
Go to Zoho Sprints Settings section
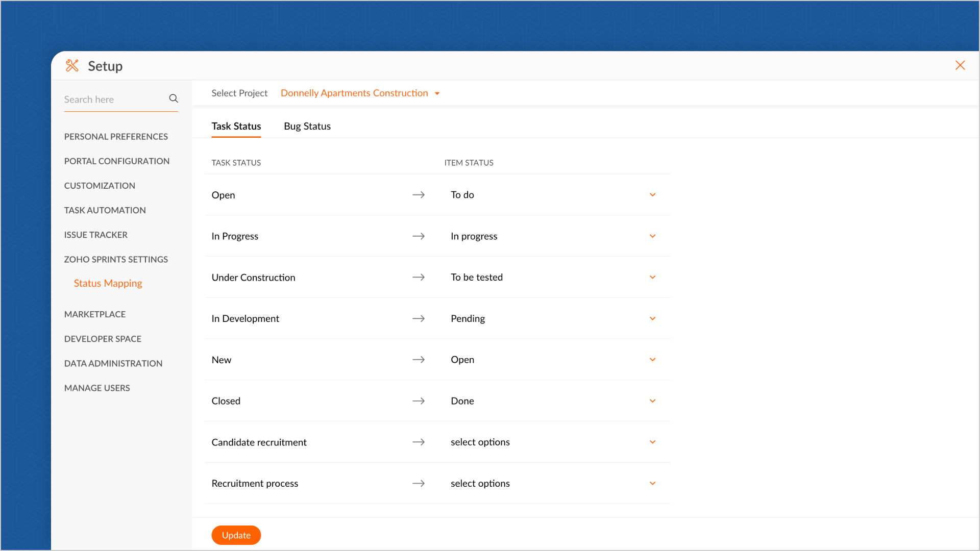point(116,259)
